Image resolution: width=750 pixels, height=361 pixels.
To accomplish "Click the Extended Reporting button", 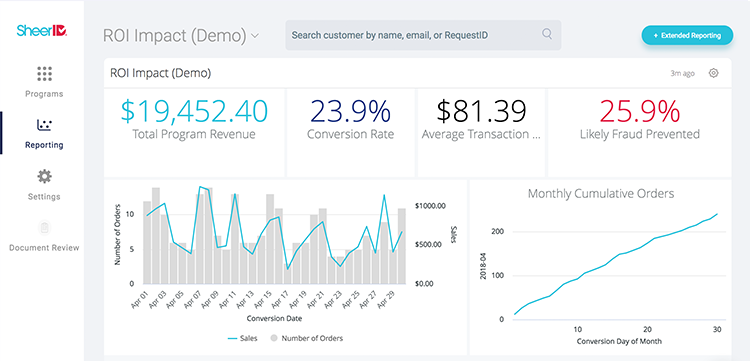I will tap(687, 35).
